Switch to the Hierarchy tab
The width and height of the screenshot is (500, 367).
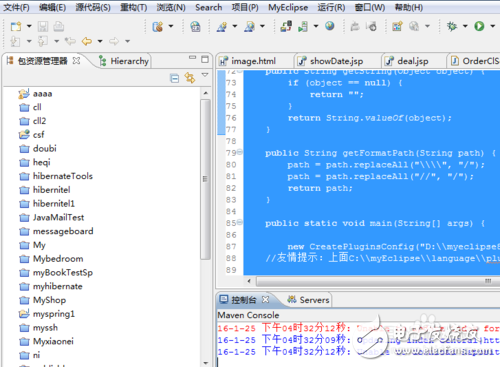click(x=124, y=61)
